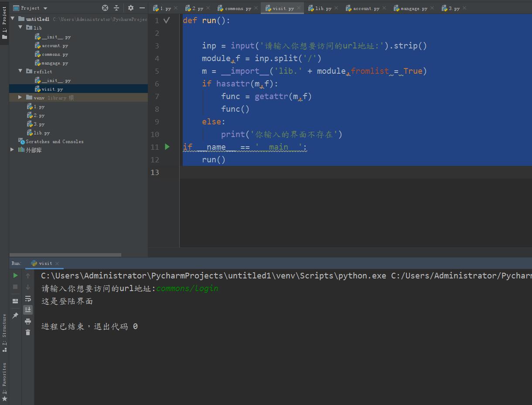
Task: Switch to the commons.py editor tab
Action: point(237,8)
